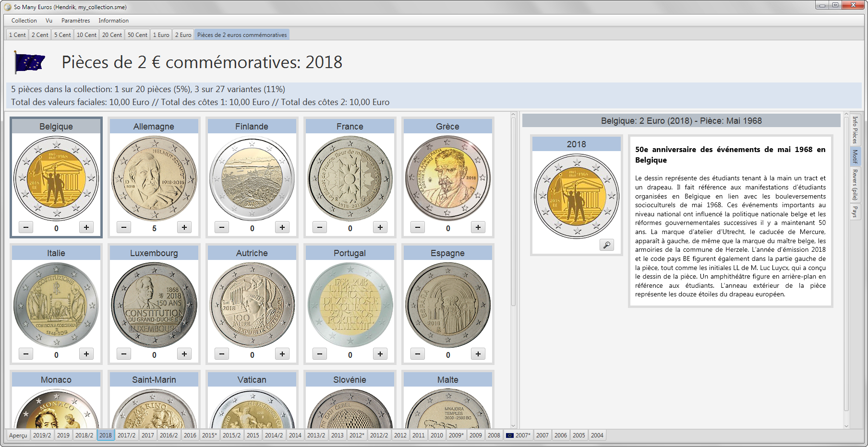Open the Pays side tab
Screen dimensions: 868x447
point(855,212)
